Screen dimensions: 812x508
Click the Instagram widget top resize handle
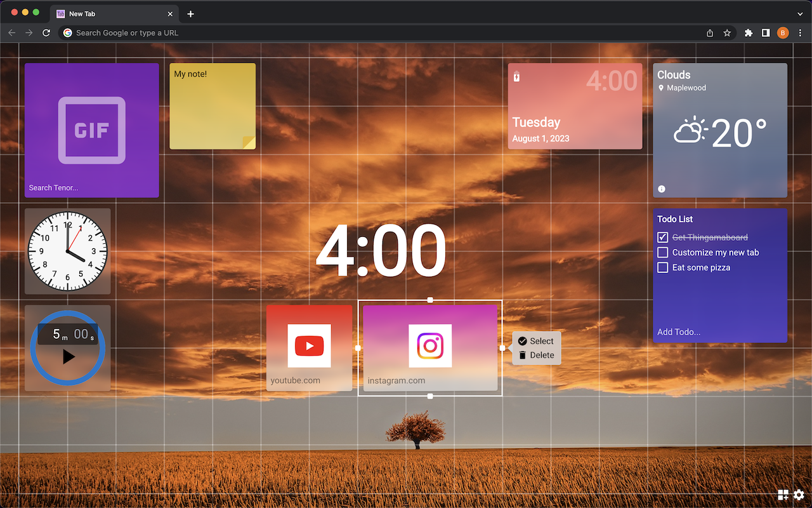point(430,300)
